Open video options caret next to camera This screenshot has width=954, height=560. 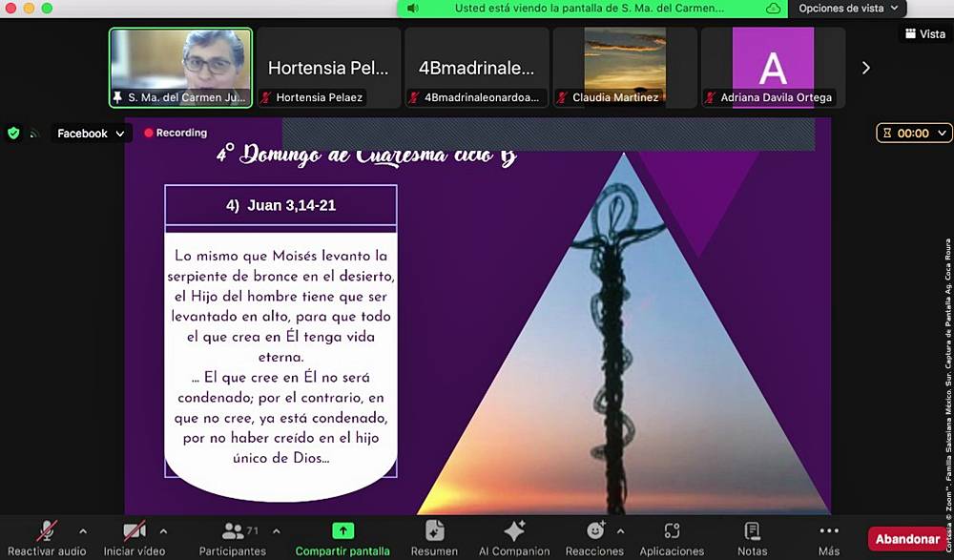pos(163,531)
